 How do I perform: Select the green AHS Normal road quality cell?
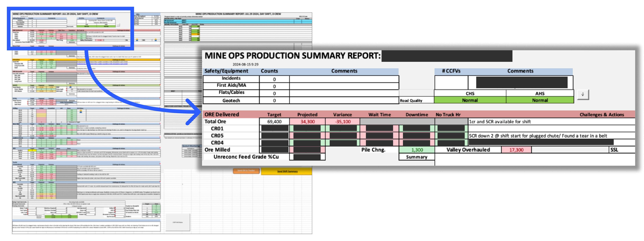point(540,100)
